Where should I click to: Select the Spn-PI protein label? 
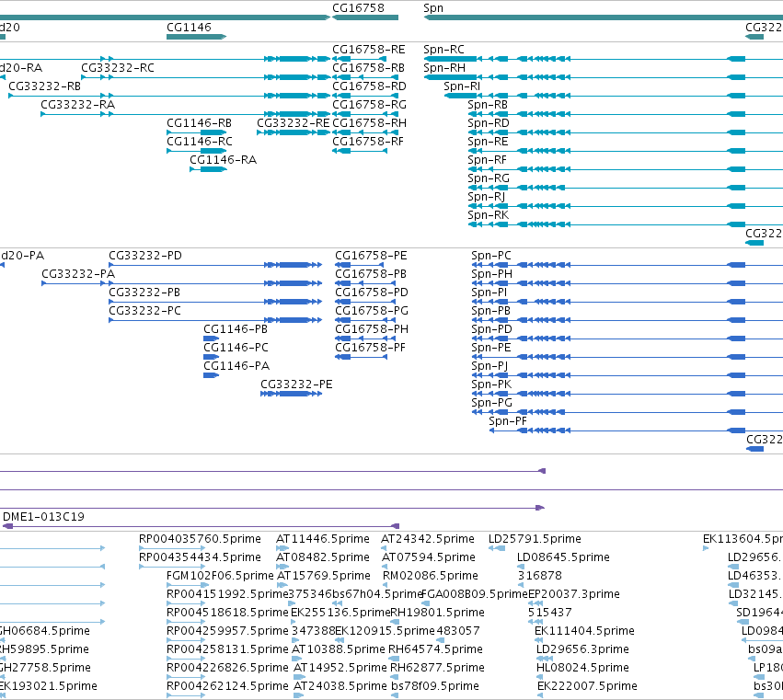point(489,293)
